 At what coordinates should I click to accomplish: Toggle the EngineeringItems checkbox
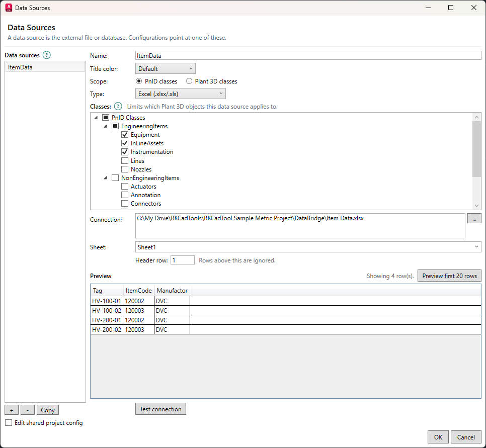(x=115, y=126)
